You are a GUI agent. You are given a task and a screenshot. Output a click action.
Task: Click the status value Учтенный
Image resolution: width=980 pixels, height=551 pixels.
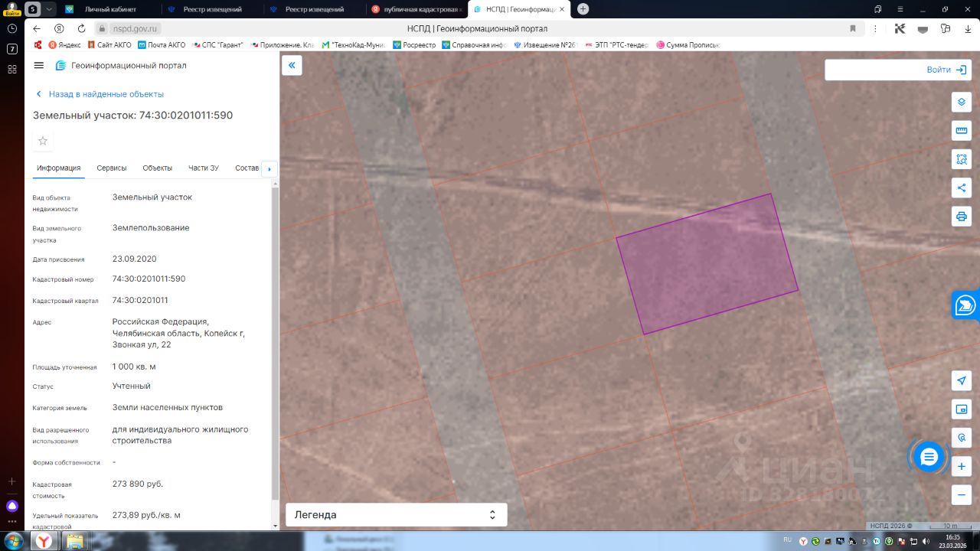132,386
